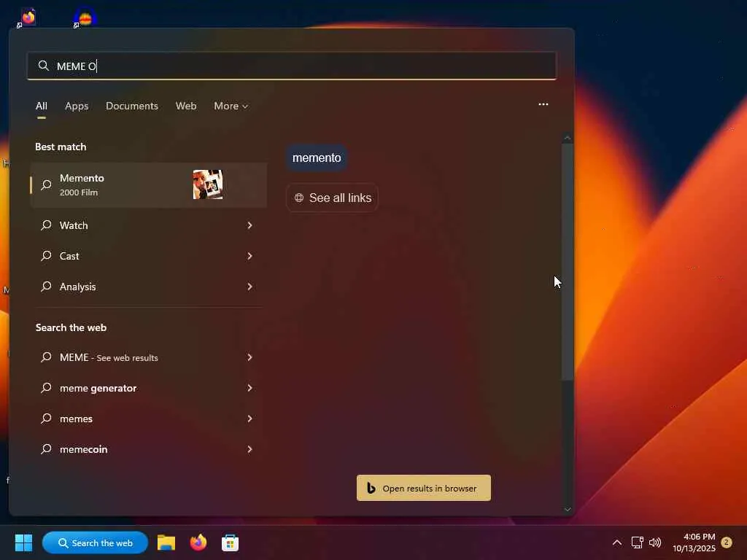This screenshot has height=560, width=747.
Task: Click the Memento movie thumbnail
Action: point(208,184)
